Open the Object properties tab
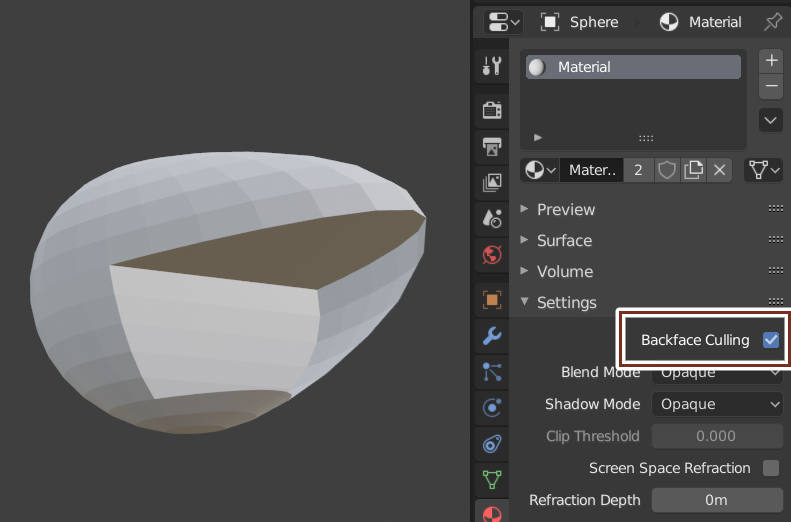The width and height of the screenshot is (791, 522). [x=492, y=300]
